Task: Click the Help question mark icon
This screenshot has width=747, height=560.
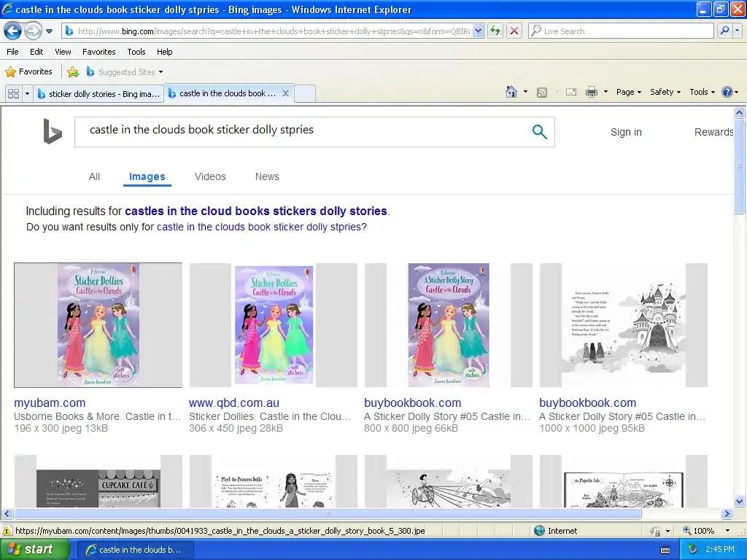Action: 727,92
